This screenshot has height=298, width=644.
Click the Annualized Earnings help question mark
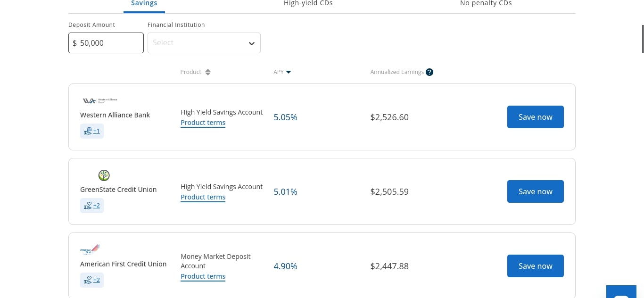429,72
